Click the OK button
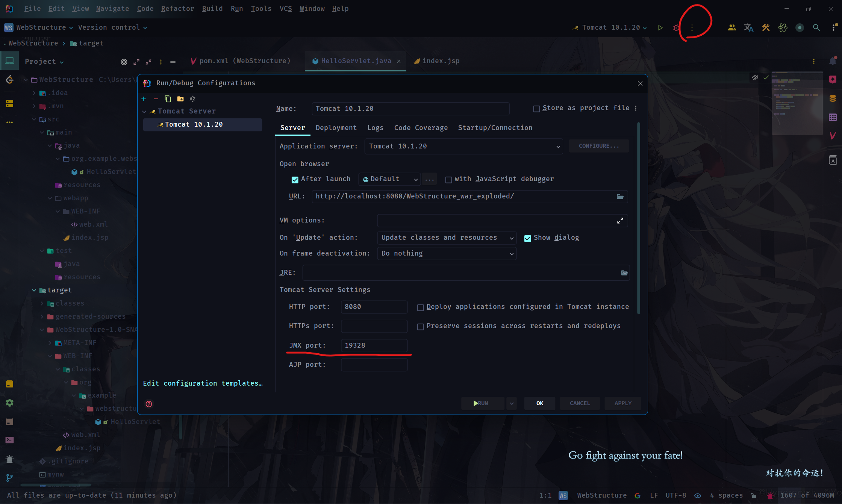The width and height of the screenshot is (842, 504). click(540, 403)
